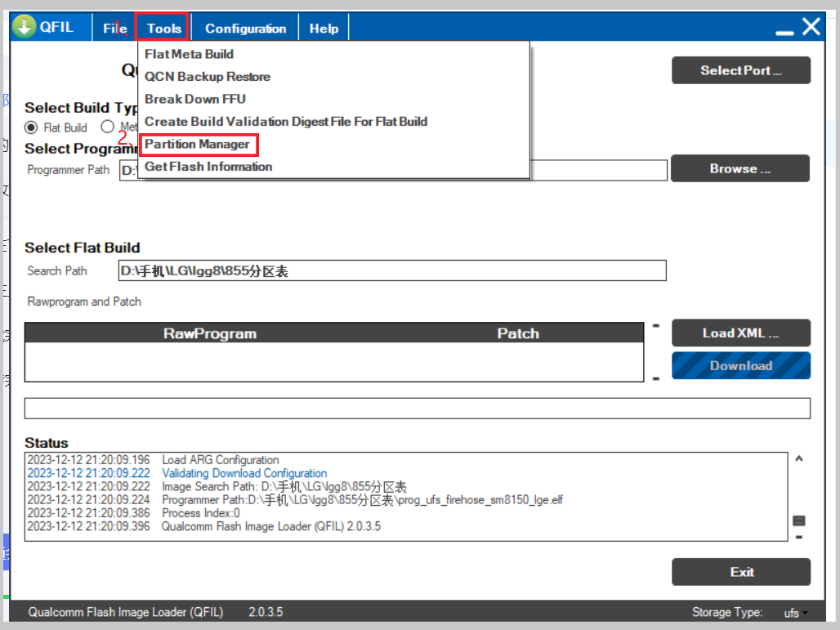
Task: Click the green QFIL download arrow logo
Action: [25, 27]
